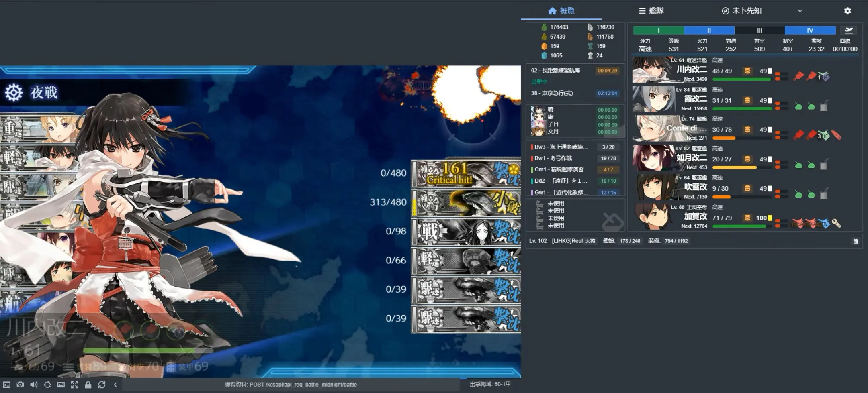Select fleet I button

[x=658, y=30]
